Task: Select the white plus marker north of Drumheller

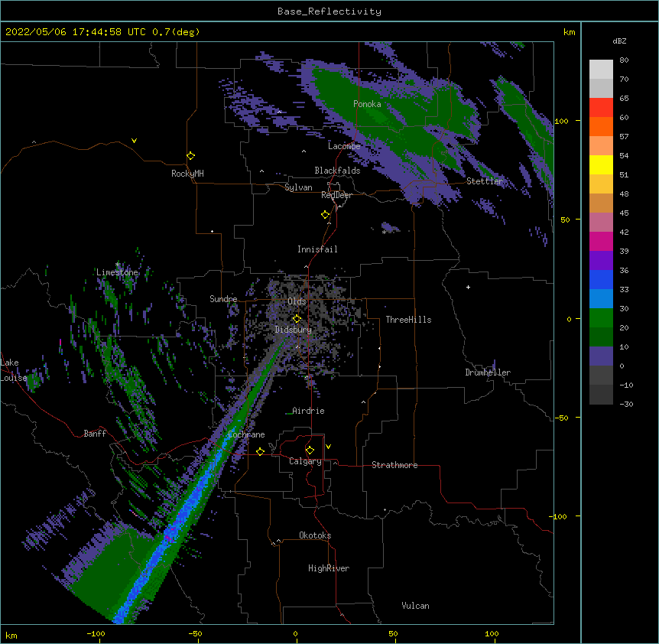Action: point(468,287)
